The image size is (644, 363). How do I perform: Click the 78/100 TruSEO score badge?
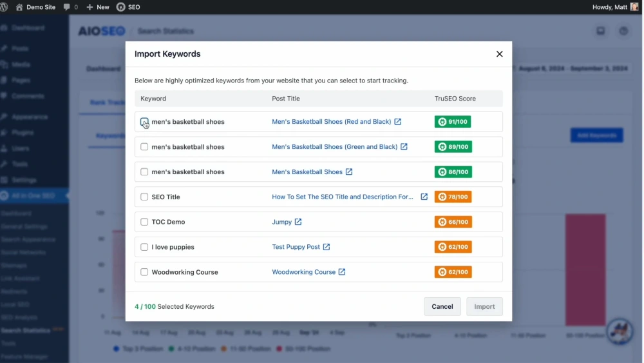[x=453, y=197]
